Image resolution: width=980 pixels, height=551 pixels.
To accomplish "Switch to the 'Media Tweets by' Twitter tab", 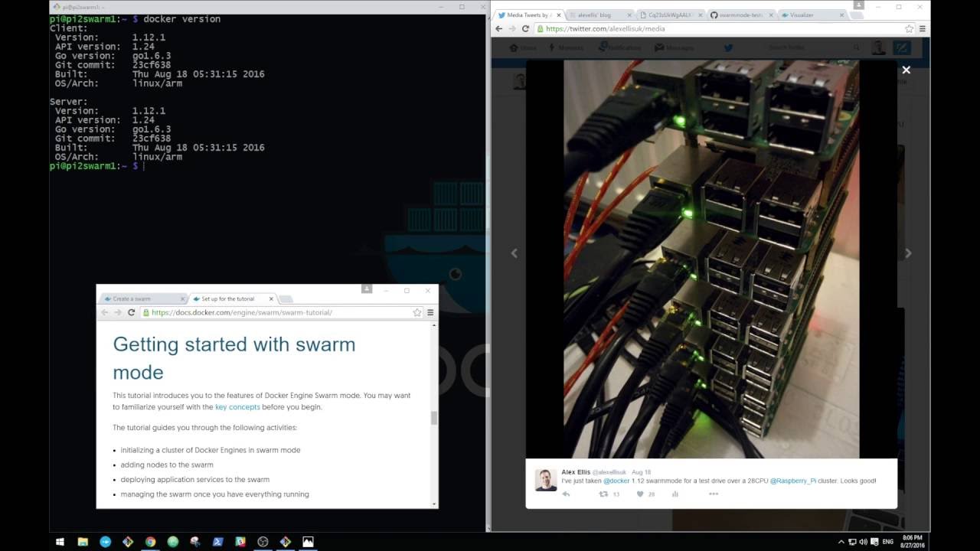I will pos(528,15).
